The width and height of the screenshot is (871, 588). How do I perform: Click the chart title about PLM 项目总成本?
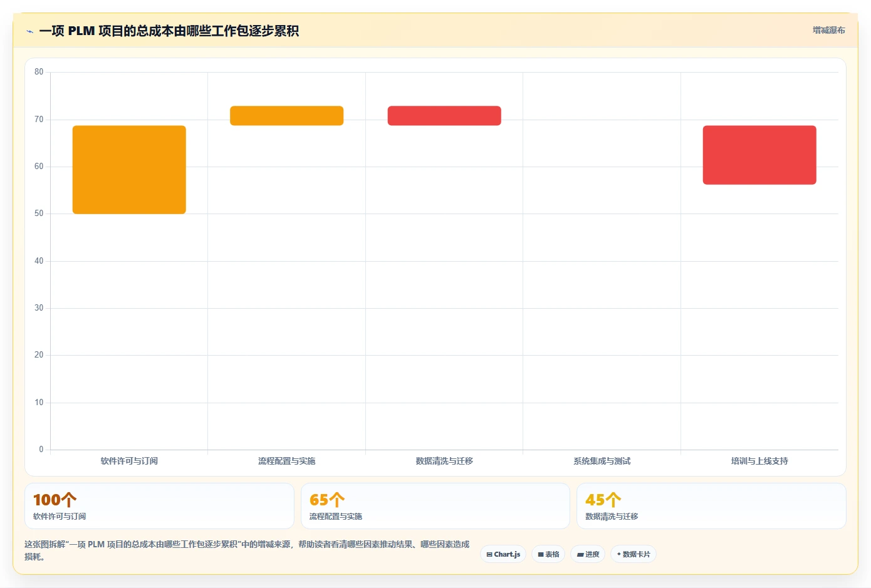[x=169, y=31]
